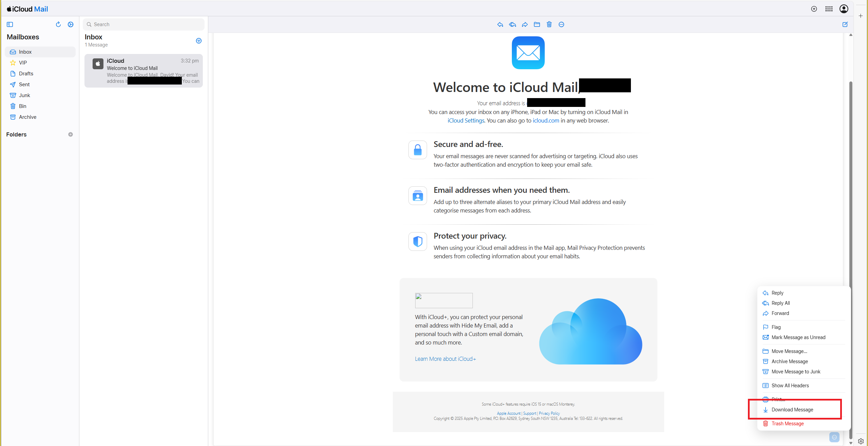
Task: Choose Reply All from the context menu
Action: [804, 303]
